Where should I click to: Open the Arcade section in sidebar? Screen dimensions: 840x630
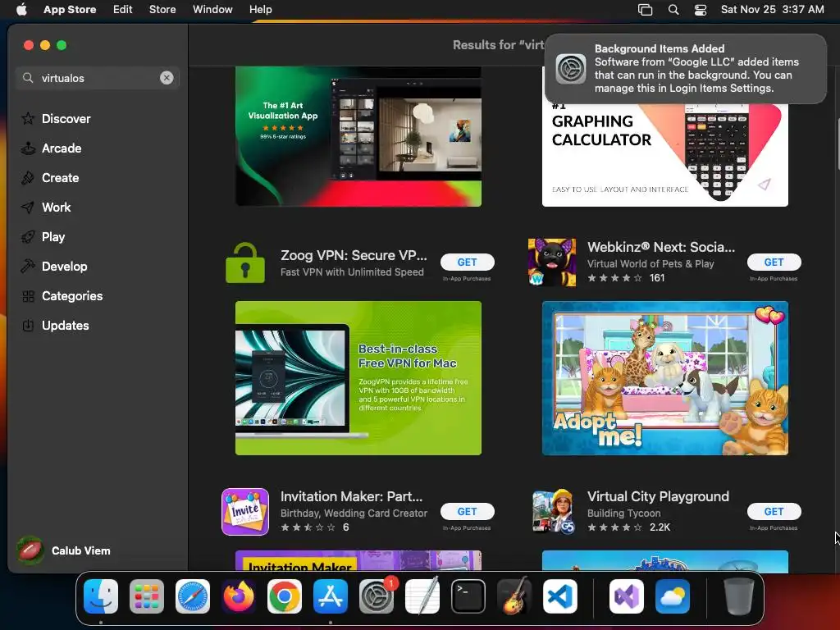52,148
